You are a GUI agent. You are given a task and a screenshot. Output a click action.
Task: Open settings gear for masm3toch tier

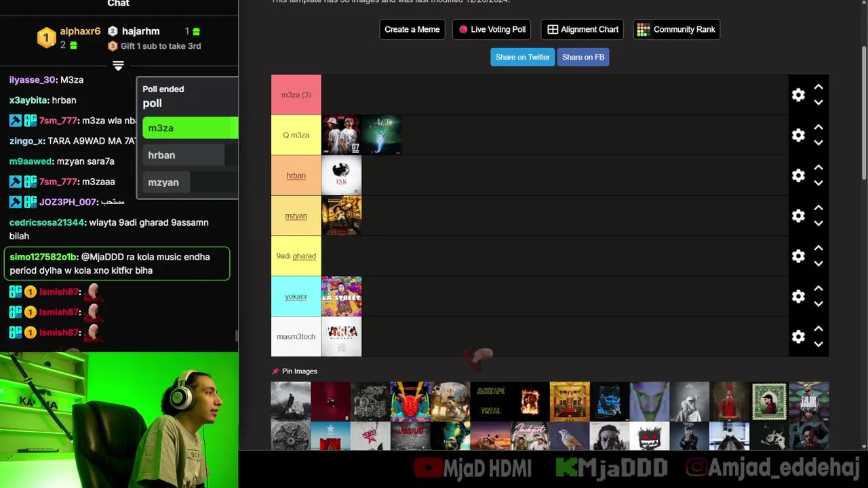point(798,337)
